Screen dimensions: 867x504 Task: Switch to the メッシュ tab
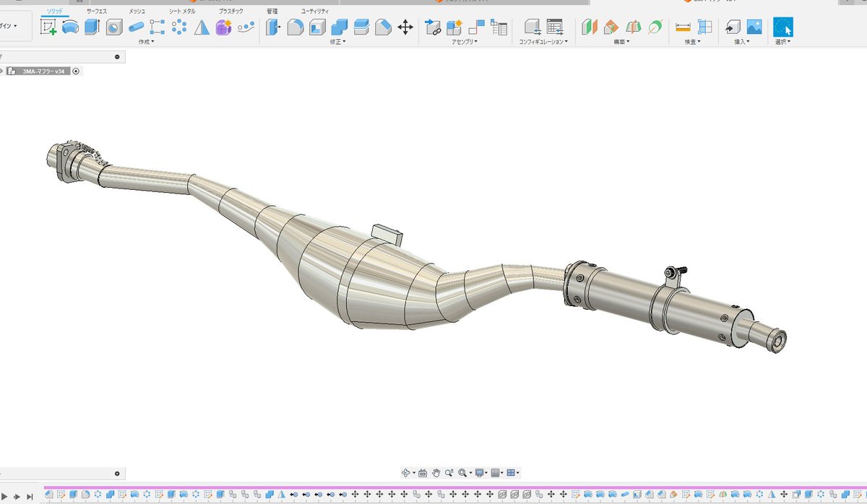point(137,12)
